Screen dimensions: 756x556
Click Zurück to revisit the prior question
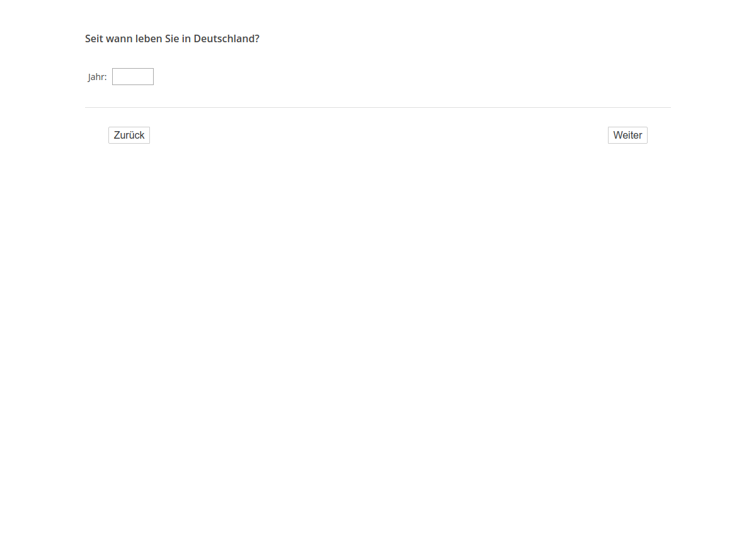(129, 135)
